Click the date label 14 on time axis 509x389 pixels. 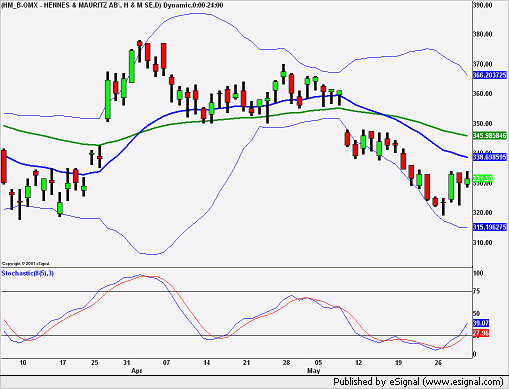coord(207,363)
